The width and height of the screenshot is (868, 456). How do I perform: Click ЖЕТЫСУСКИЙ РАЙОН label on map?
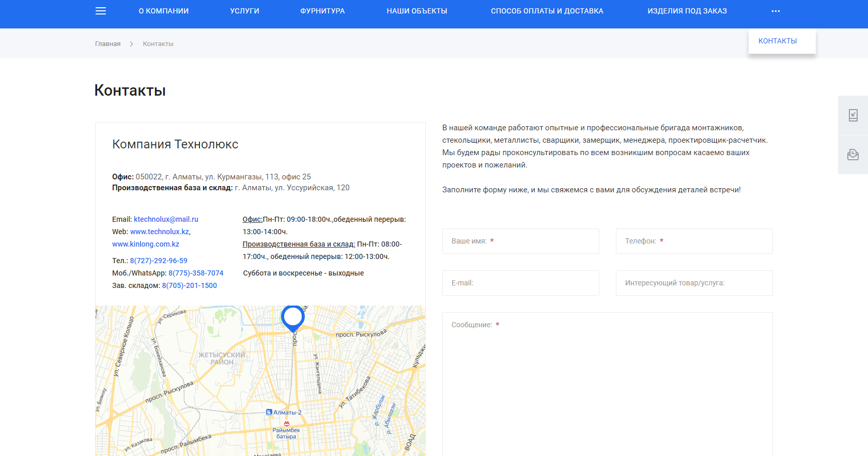tap(222, 358)
